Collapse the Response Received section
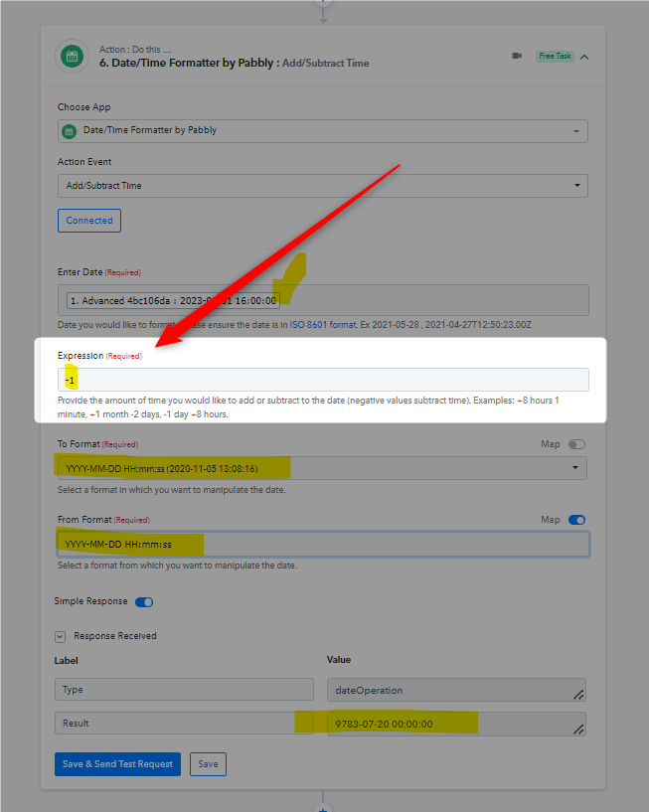649x812 pixels. coord(60,636)
